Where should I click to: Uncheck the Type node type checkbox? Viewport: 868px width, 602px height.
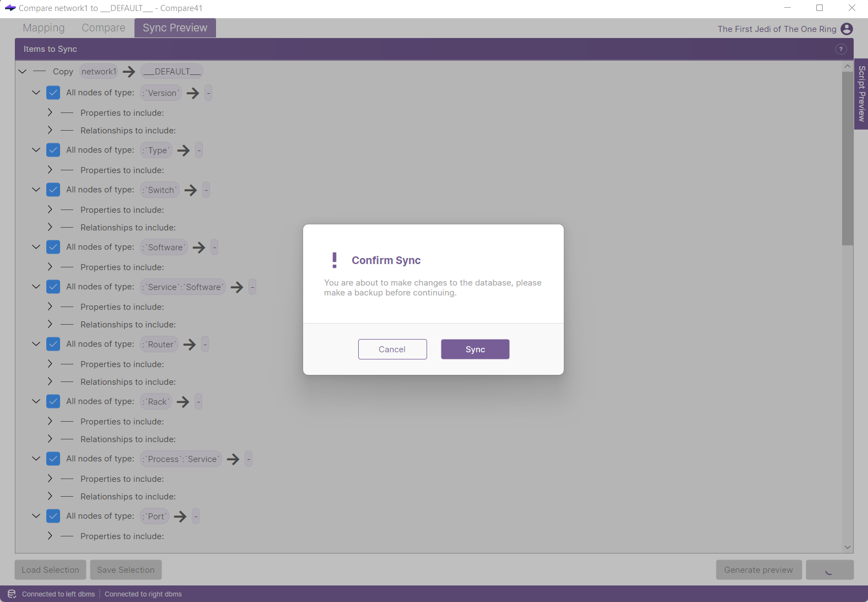pyautogui.click(x=53, y=150)
